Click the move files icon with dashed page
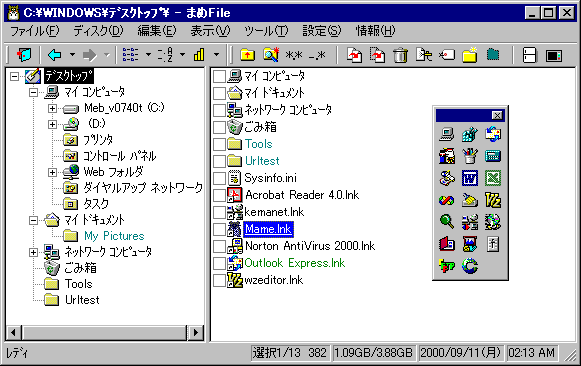Screen dimensions: 581x366 click(x=377, y=55)
